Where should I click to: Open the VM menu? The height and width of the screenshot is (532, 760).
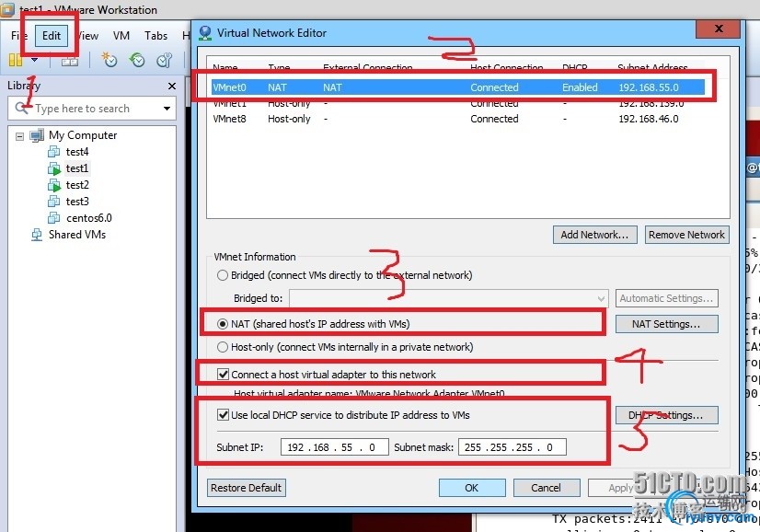pyautogui.click(x=121, y=36)
